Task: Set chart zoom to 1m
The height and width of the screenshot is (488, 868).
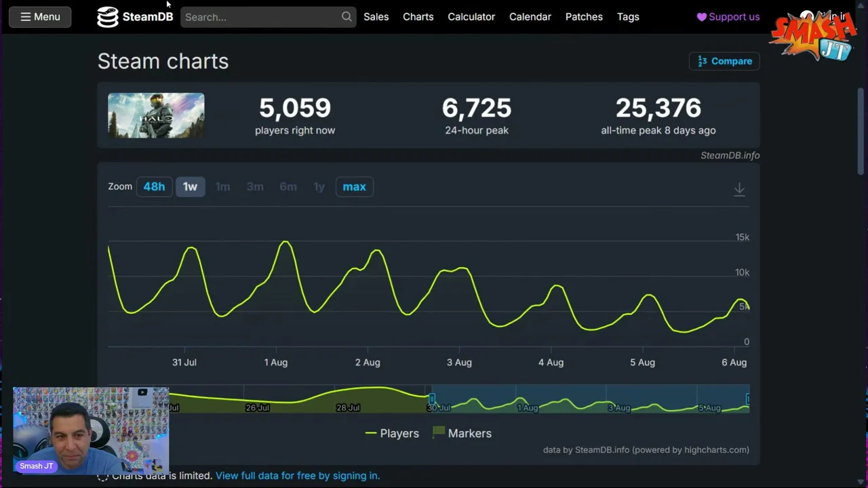Action: pyautogui.click(x=222, y=186)
